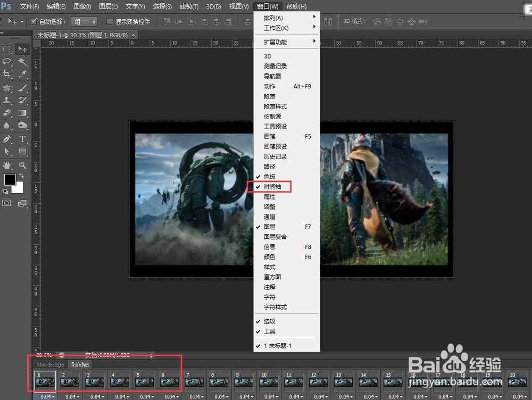Click the white background color swatch

[x=19, y=189]
